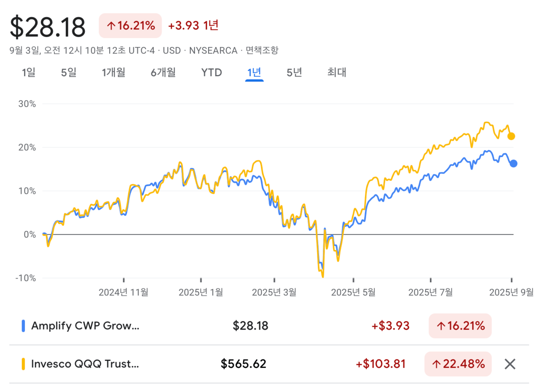Screen dimensions: 540x392
Task: Open the Invesco QQQ Trust... row
Action: 85,364
